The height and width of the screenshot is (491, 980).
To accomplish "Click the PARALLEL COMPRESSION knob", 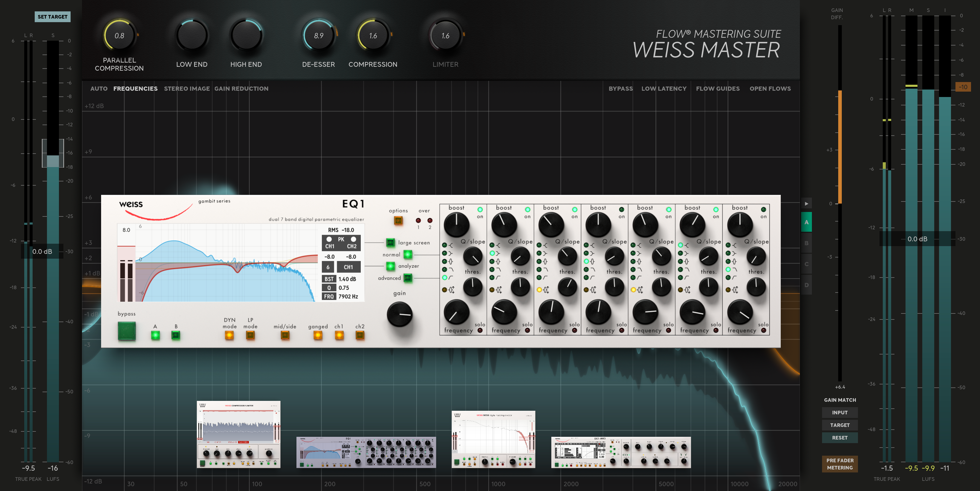I will 119,35.
